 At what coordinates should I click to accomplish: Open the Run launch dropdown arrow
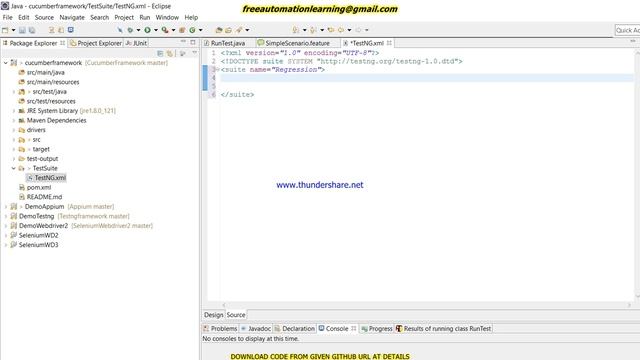[156, 30]
